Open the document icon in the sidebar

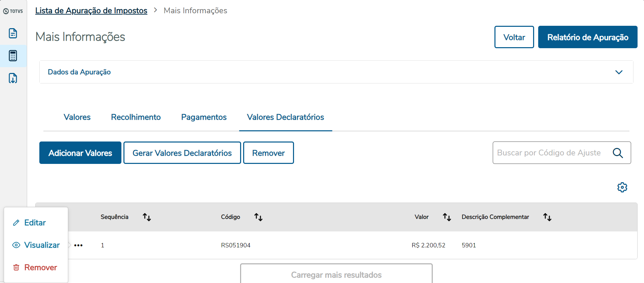coord(13,33)
